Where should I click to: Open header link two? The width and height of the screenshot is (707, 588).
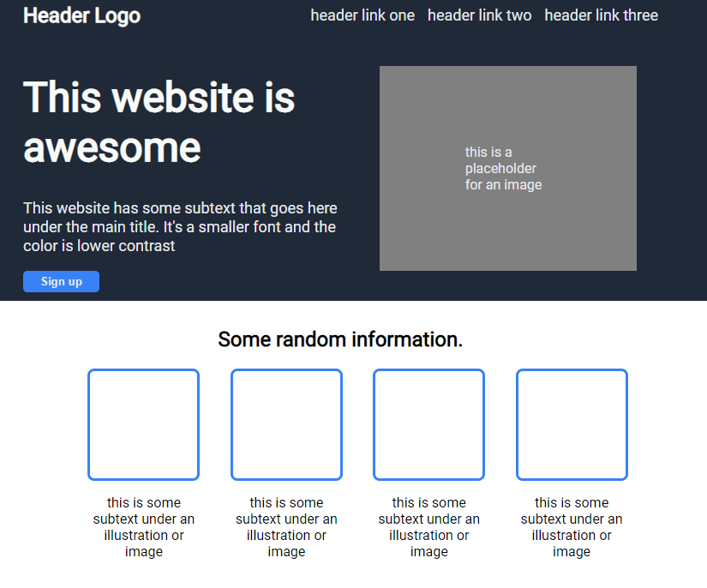click(x=479, y=15)
